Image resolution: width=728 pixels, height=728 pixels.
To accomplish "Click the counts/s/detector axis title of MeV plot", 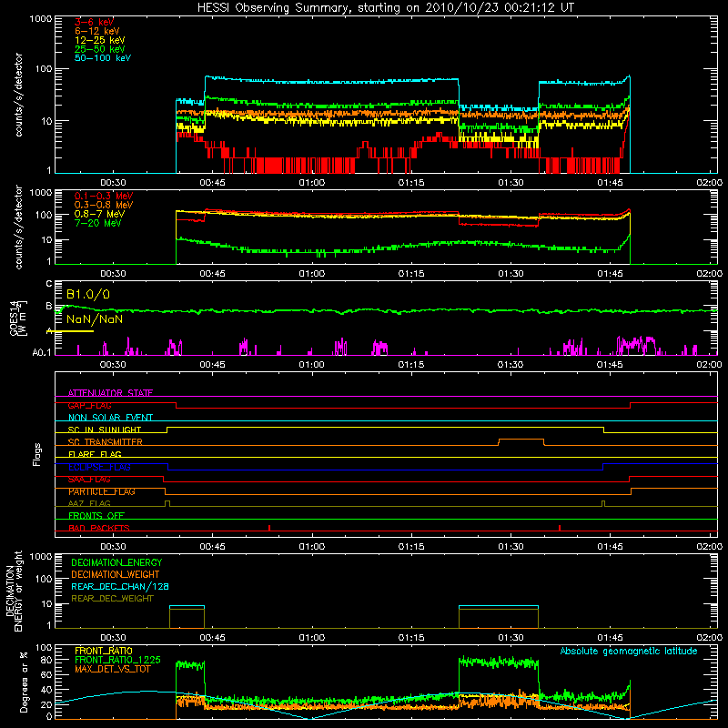I will point(18,227).
